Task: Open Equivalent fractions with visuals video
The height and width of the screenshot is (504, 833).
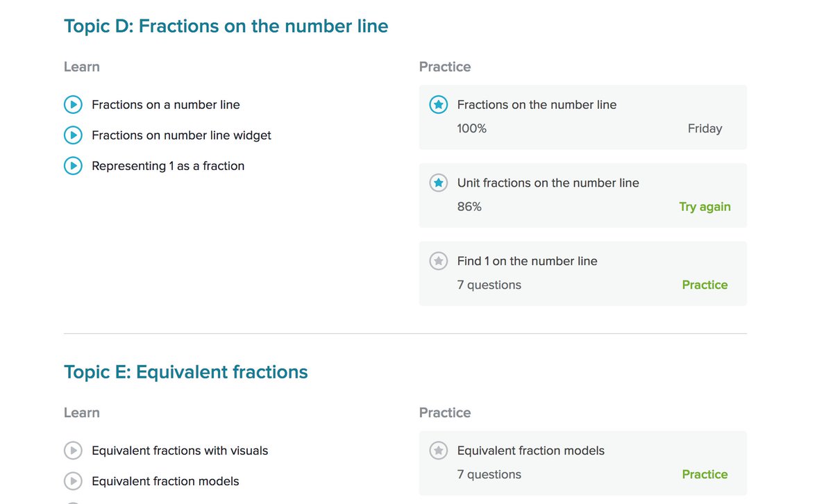Action: pyautogui.click(x=180, y=451)
